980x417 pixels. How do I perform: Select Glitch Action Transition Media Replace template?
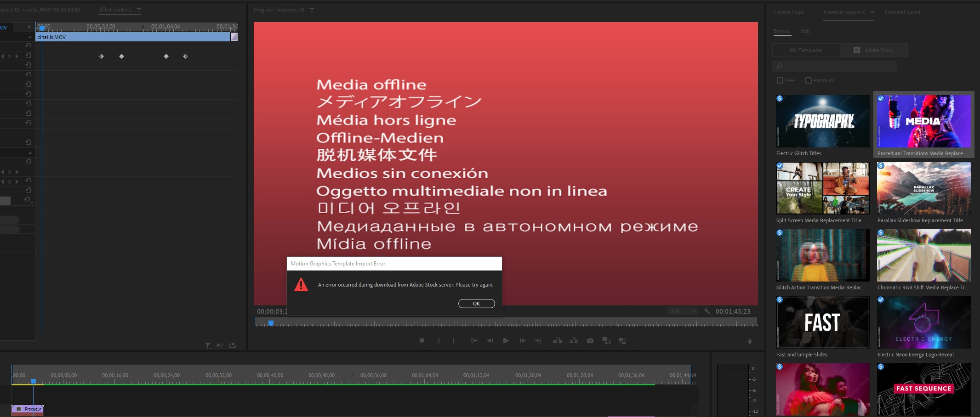pyautogui.click(x=823, y=255)
